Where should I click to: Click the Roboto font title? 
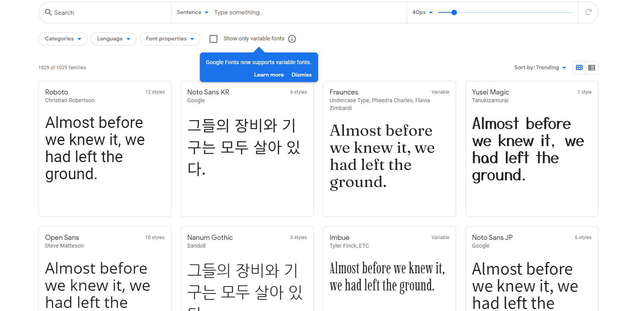[x=56, y=92]
